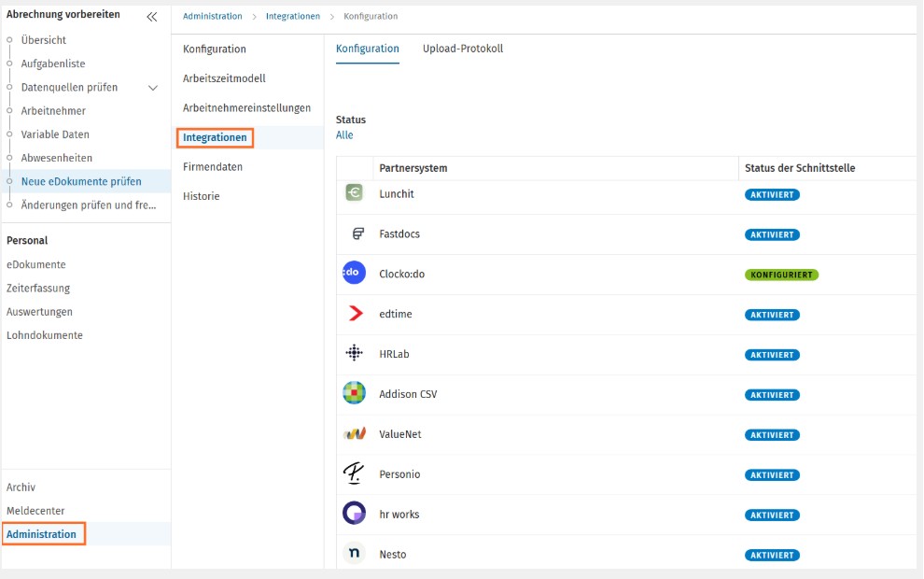Open Zeiterfassung under Personal
The image size is (924, 579).
pos(38,289)
